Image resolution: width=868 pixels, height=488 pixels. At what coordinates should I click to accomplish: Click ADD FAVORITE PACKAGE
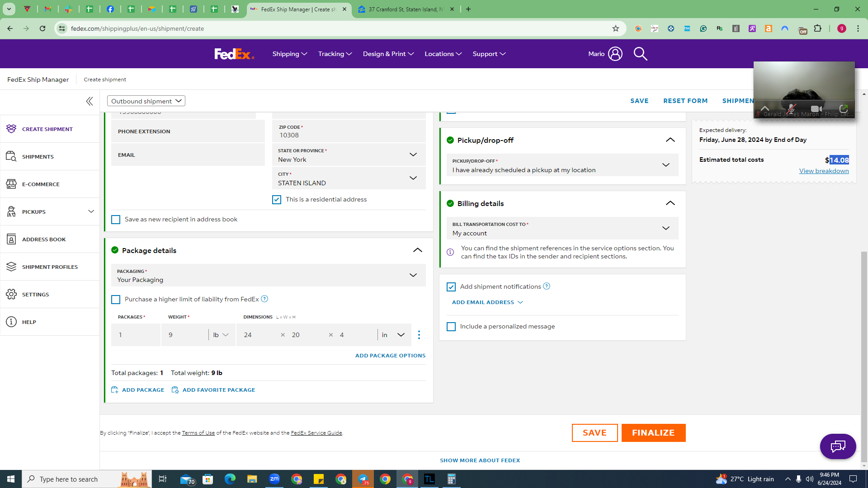[x=213, y=390]
